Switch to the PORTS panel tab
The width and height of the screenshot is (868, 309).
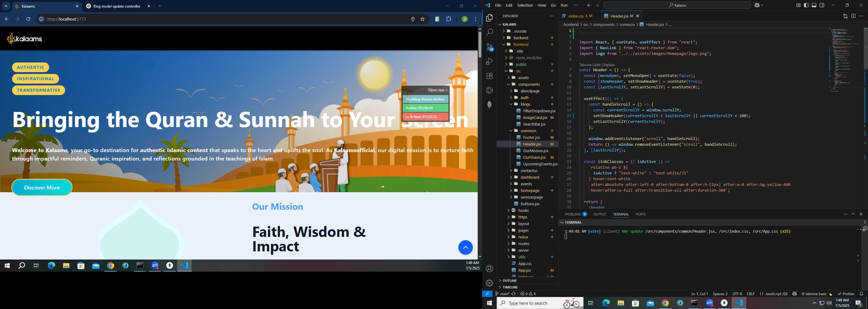[x=640, y=214]
